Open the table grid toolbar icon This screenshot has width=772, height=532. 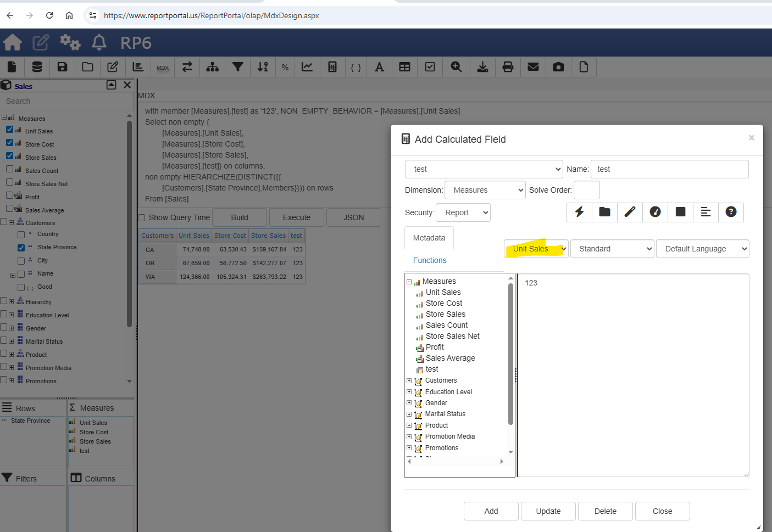(x=405, y=67)
